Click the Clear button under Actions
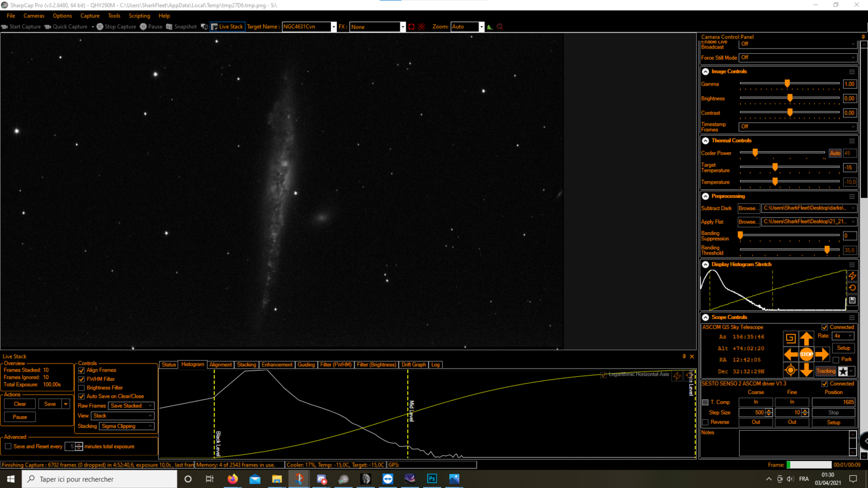 coord(19,403)
